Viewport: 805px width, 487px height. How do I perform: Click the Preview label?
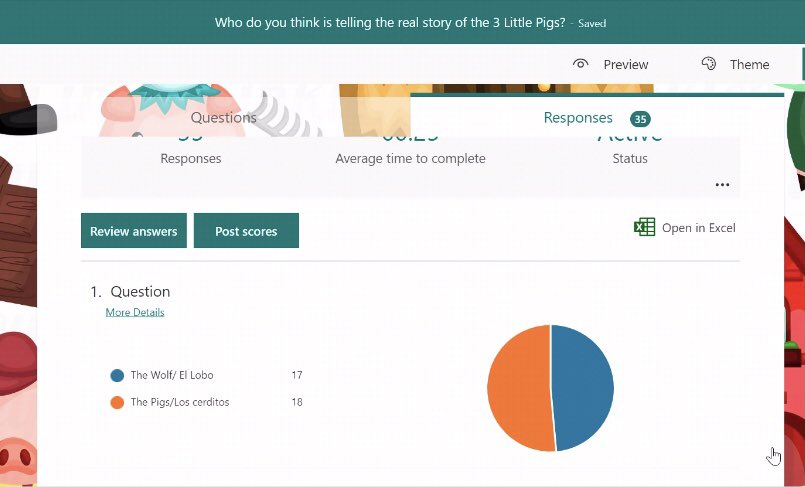(626, 64)
